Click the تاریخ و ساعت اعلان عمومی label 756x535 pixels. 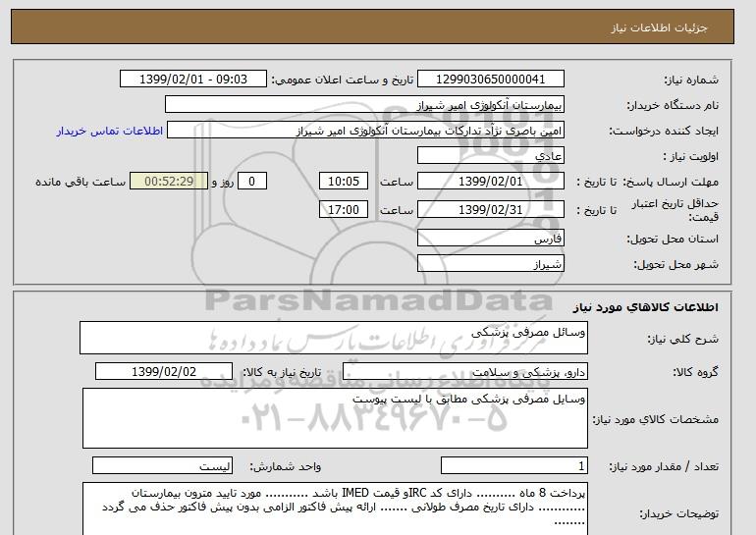343,80
